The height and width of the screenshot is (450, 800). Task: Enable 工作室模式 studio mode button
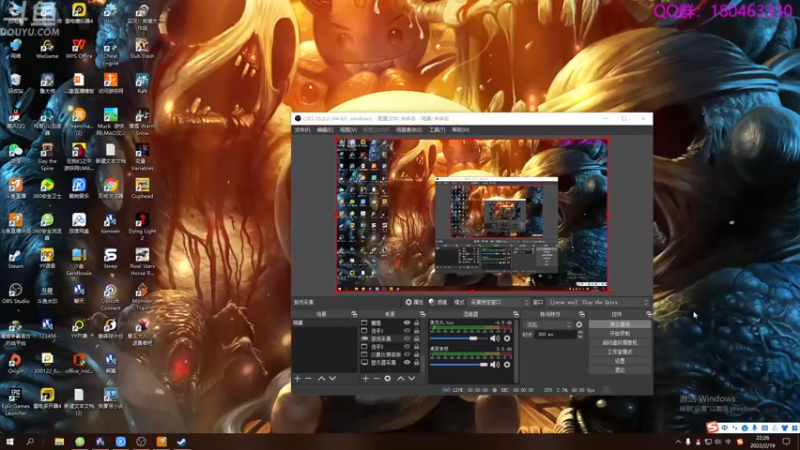[x=620, y=352]
